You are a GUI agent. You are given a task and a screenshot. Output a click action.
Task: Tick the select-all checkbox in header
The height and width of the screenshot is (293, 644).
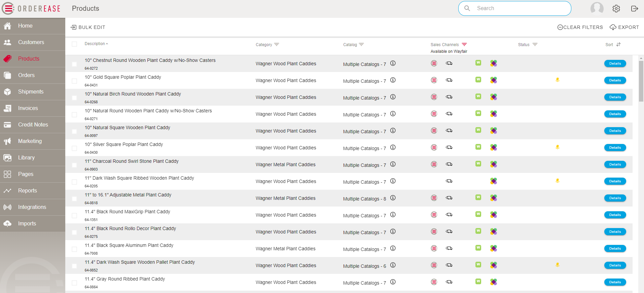(74, 44)
